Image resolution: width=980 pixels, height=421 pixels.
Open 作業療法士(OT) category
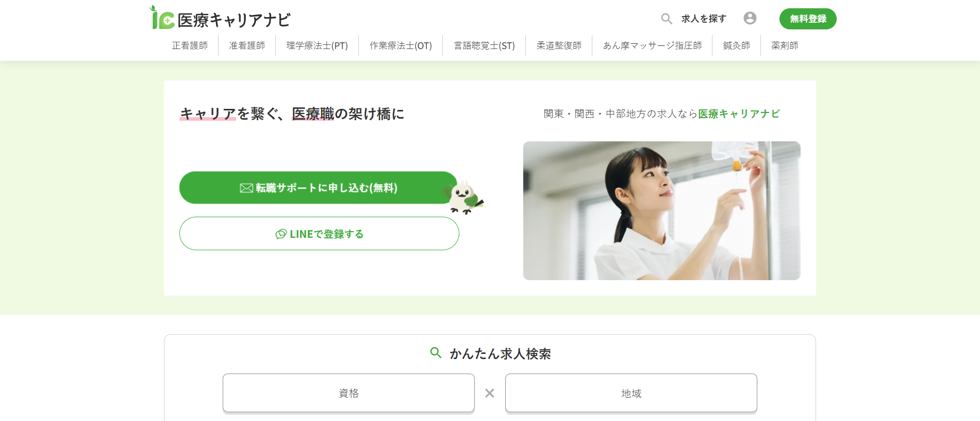coord(401,45)
